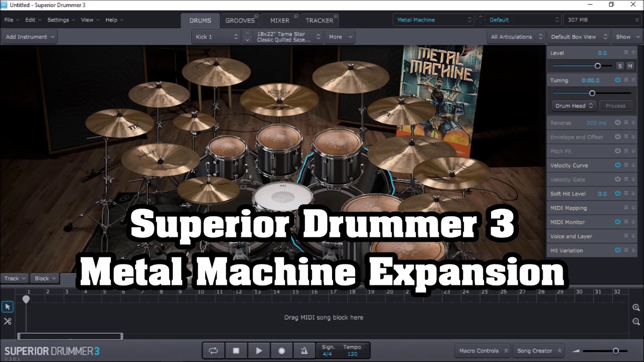Open the Kick 1 instrument selector
Viewport: 644px width, 362px height.
click(216, 37)
